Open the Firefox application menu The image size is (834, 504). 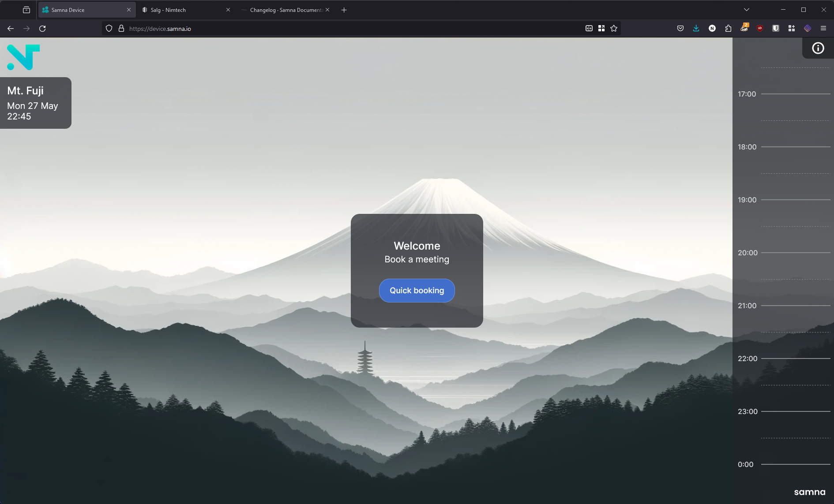click(x=823, y=29)
